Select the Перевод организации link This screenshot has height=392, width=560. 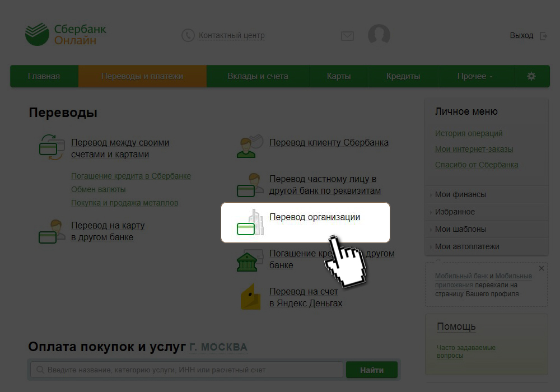(315, 217)
